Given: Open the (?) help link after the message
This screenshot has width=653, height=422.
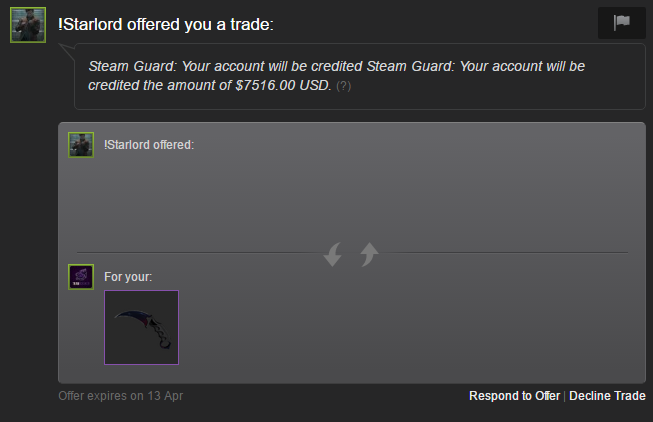Looking at the screenshot, I should (344, 86).
